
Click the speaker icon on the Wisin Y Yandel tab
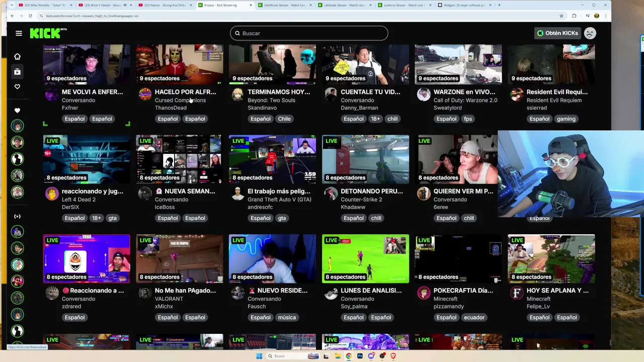coord(125,5)
